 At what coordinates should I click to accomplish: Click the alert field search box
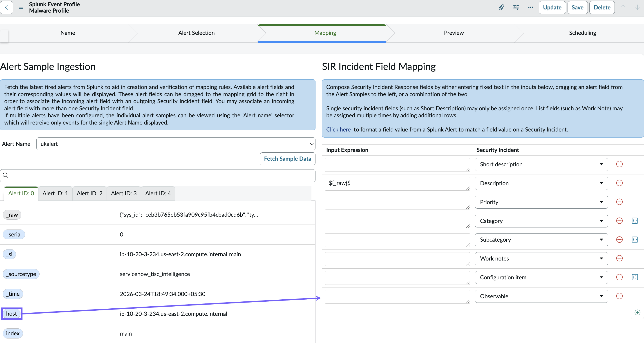tap(158, 176)
